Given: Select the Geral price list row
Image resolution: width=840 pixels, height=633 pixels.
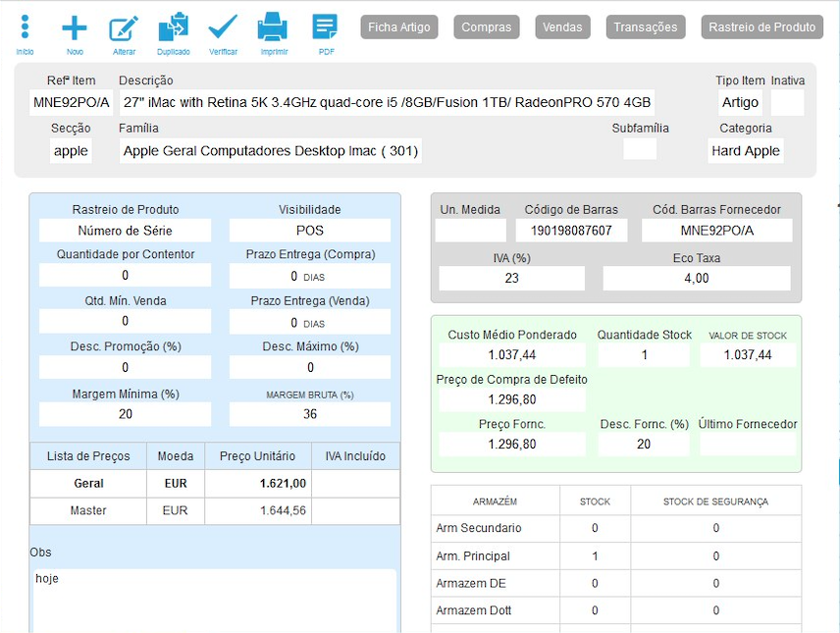Looking at the screenshot, I should click(215, 484).
